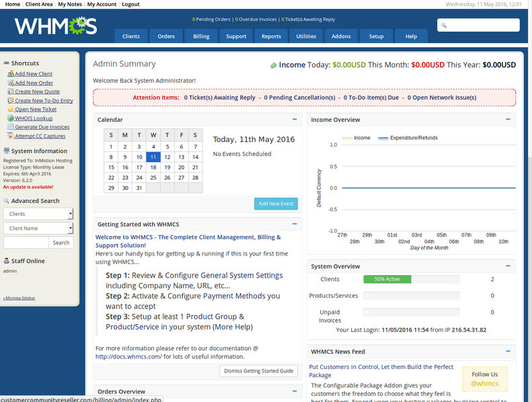Click the WHOIS Lookup globe icon
The height and width of the screenshot is (402, 532).
tap(11, 118)
